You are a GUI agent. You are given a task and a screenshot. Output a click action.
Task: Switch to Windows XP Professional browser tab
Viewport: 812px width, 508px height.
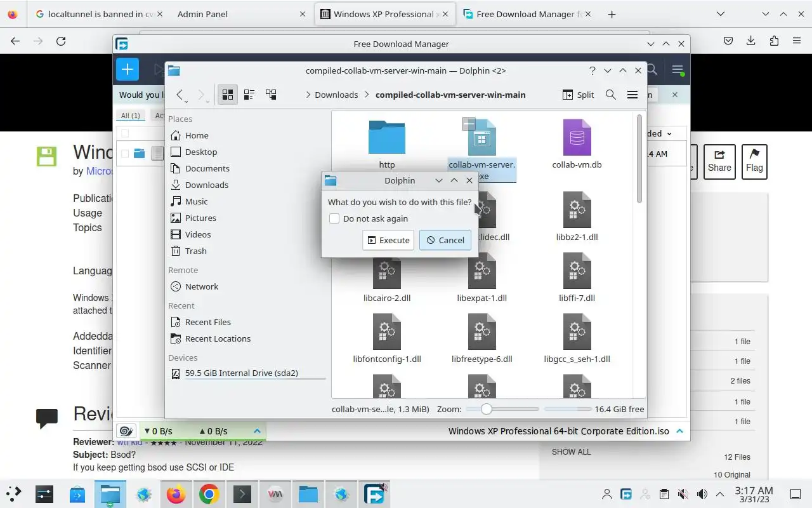(385, 14)
